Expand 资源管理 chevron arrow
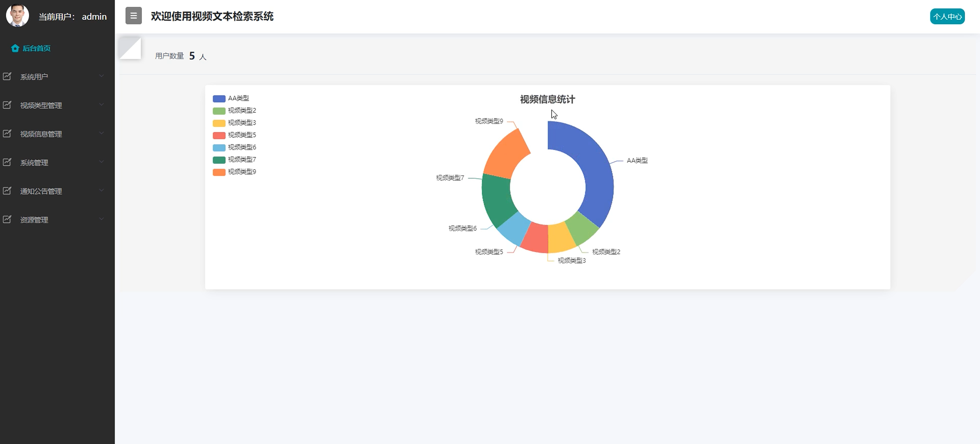Image resolution: width=980 pixels, height=444 pixels. pos(101,219)
